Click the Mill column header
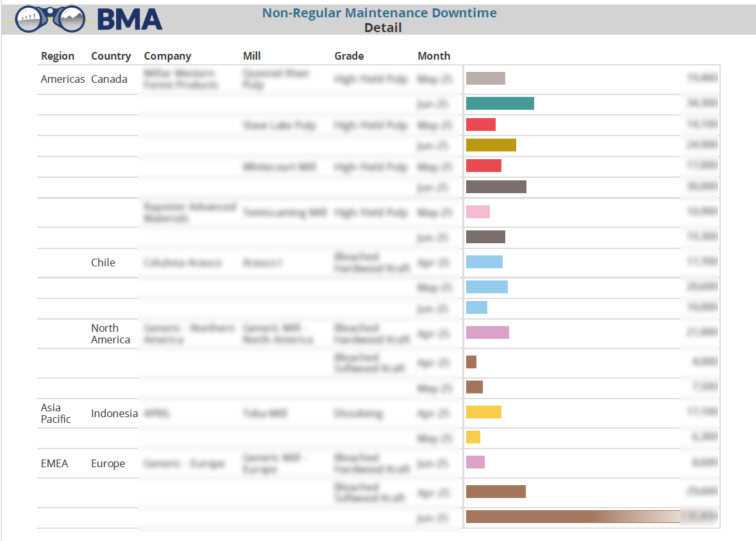 tap(252, 56)
